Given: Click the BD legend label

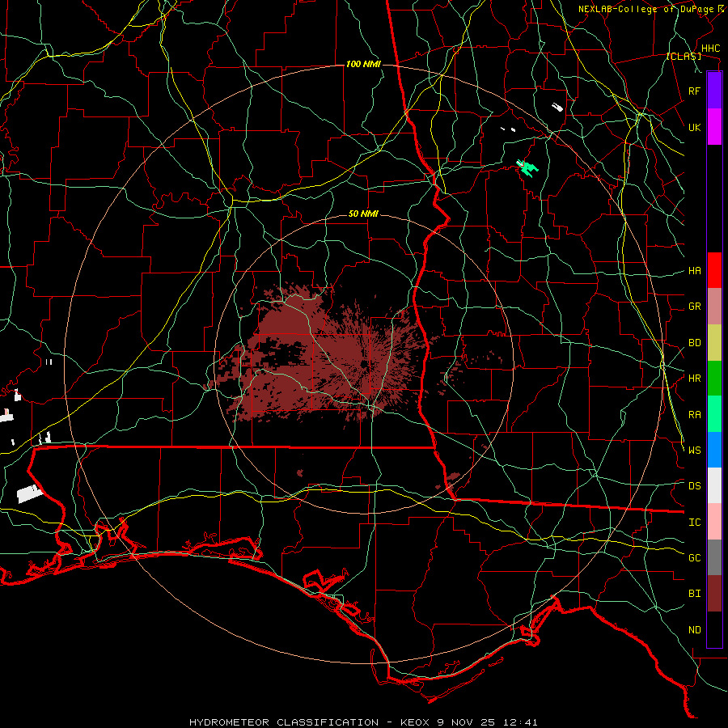Looking at the screenshot, I should (x=695, y=343).
